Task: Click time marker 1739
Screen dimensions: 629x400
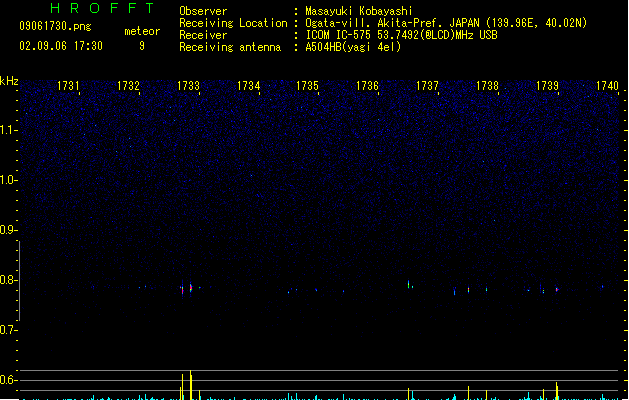Action: tap(547, 86)
